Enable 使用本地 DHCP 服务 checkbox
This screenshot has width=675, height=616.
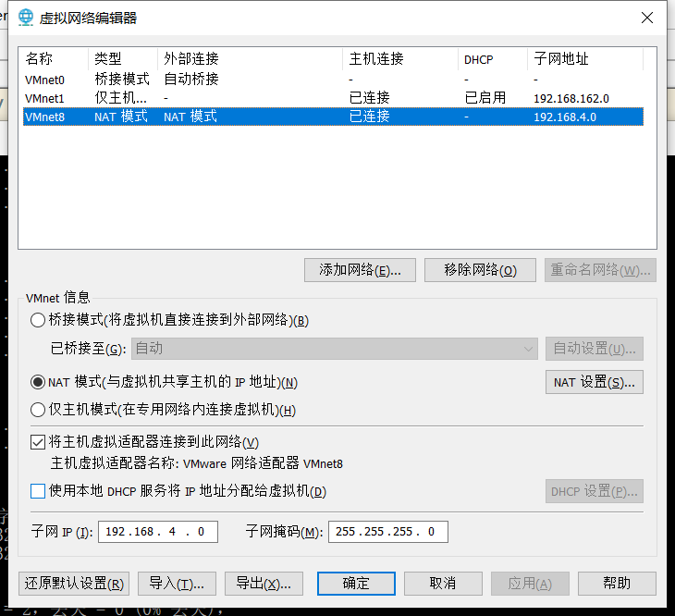[x=38, y=491]
